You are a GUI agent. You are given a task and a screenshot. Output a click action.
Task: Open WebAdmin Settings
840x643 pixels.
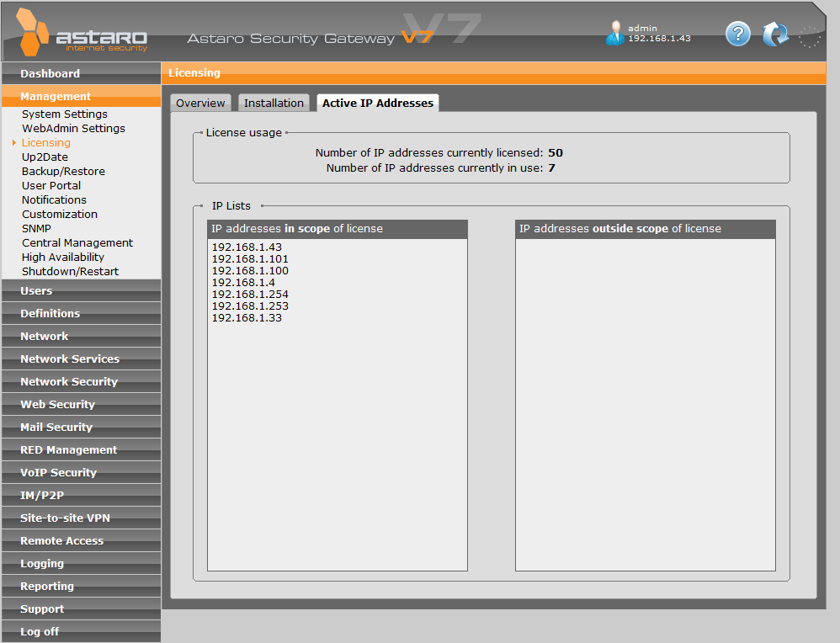[x=73, y=129]
